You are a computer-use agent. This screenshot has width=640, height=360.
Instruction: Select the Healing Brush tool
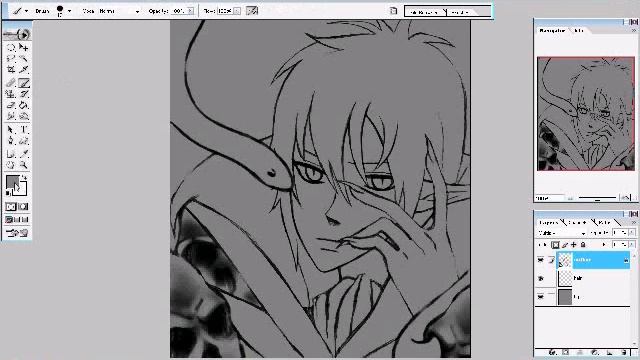pos(11,83)
